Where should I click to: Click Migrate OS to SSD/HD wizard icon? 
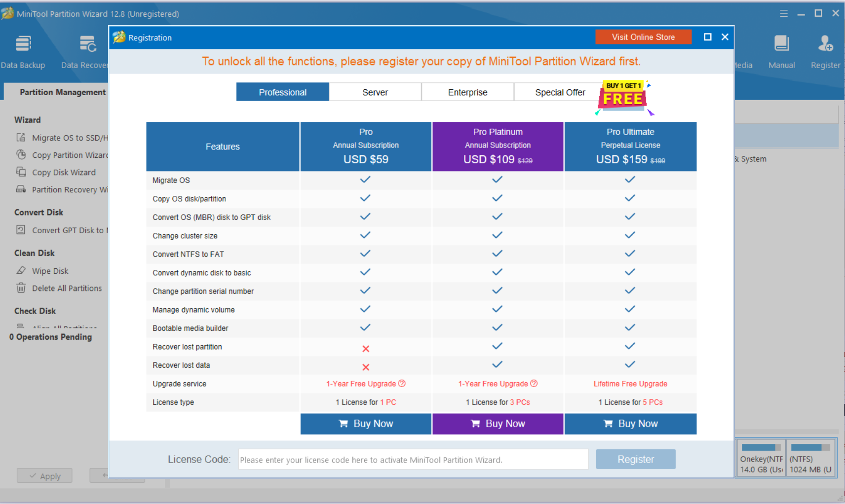[21, 138]
